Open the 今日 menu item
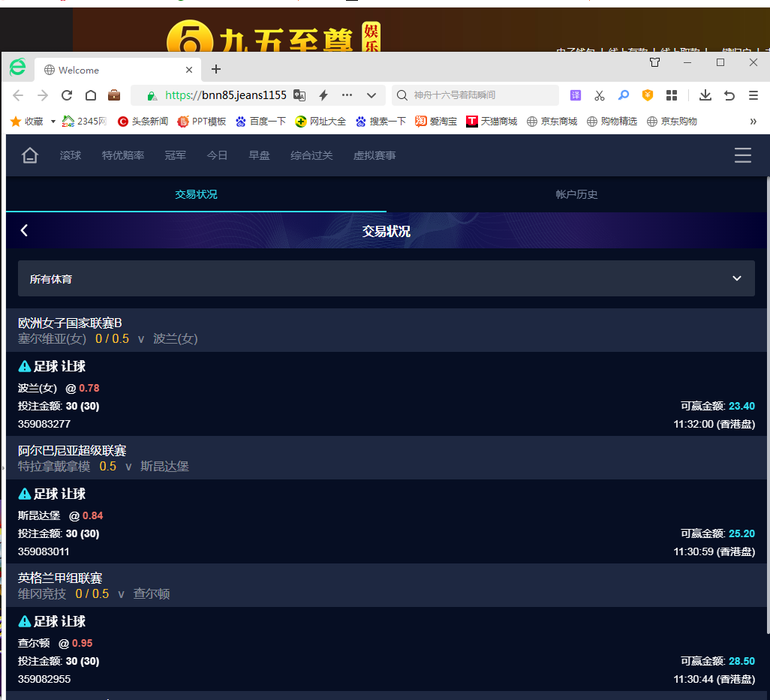This screenshot has width=770, height=700. point(217,155)
